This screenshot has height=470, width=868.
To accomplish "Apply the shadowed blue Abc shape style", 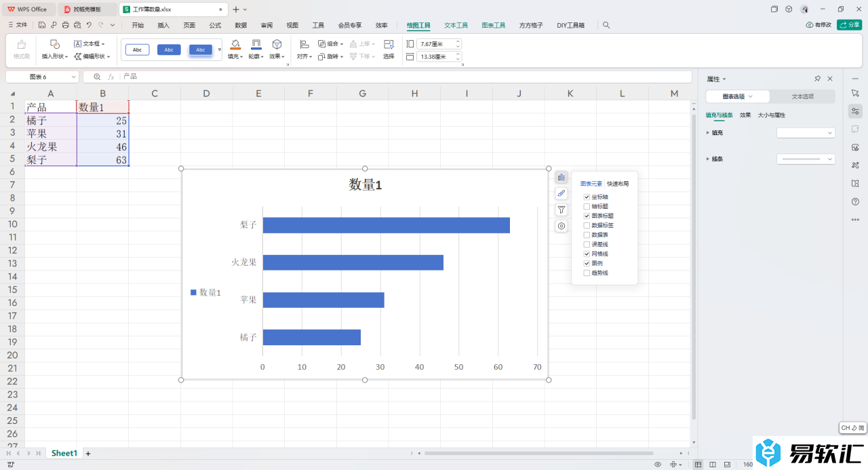I will coord(201,50).
